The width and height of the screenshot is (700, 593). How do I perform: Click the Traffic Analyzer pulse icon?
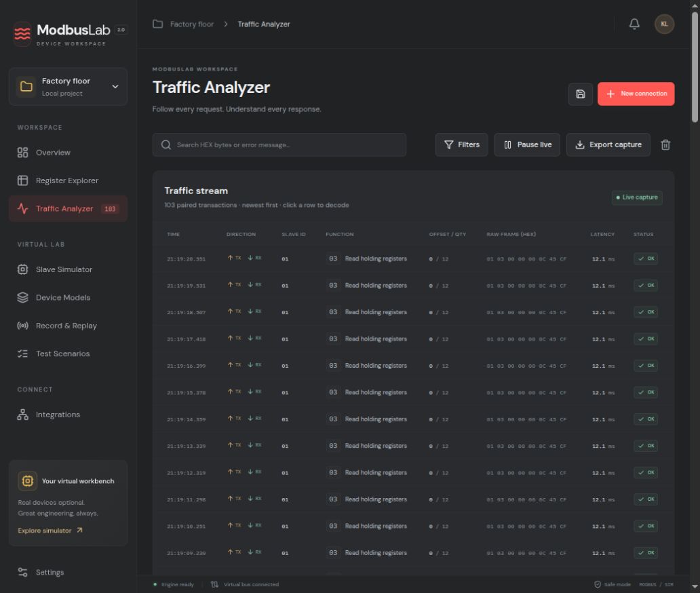(x=23, y=208)
